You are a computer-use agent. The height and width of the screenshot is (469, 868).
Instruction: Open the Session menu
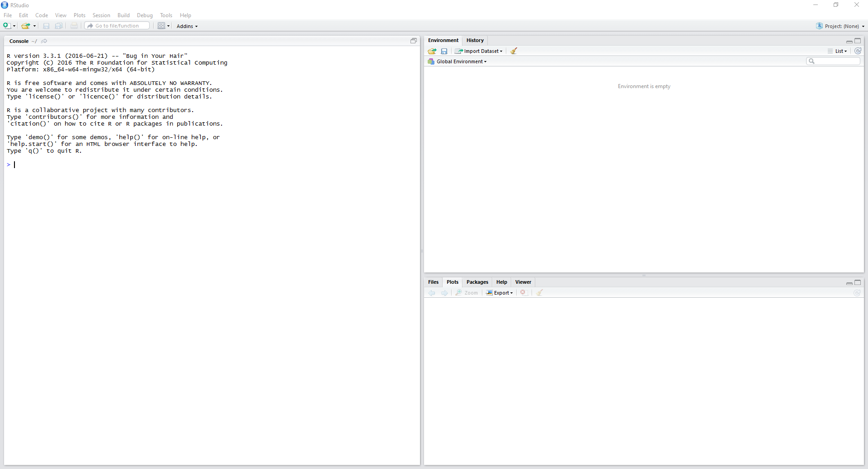(101, 15)
